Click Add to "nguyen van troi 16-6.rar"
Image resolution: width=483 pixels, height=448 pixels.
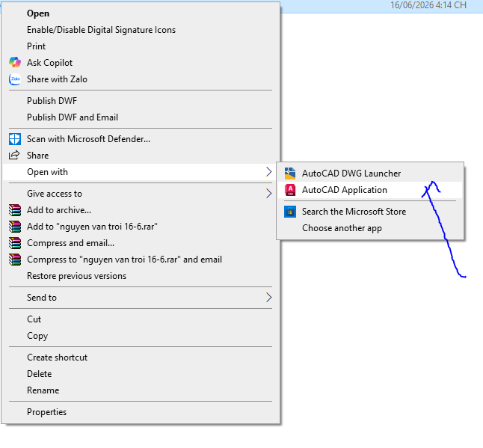pyautogui.click(x=93, y=227)
